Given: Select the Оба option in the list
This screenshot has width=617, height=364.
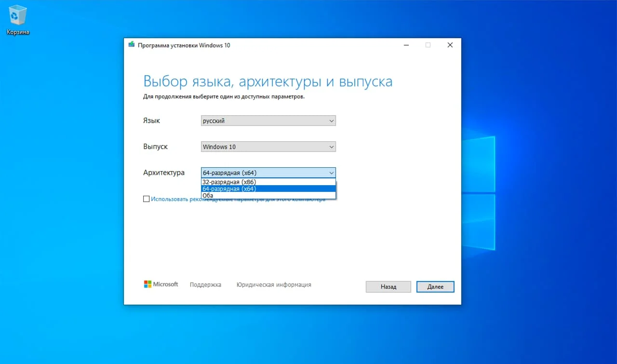Looking at the screenshot, I should coord(268,195).
